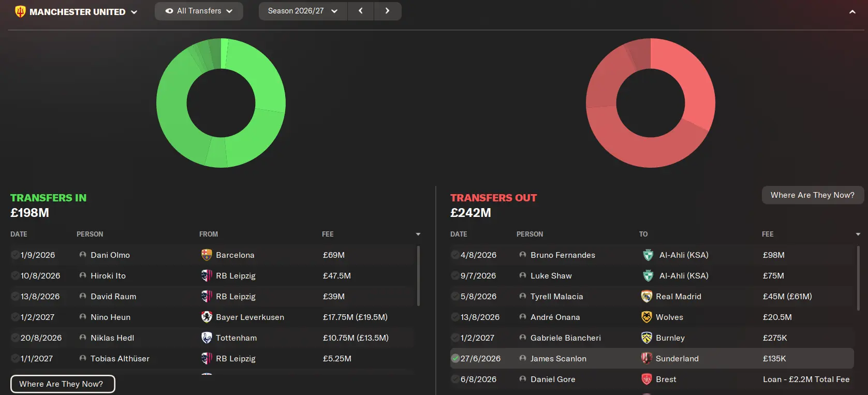868x395 pixels.
Task: Collapse the panel with top-right chevron
Action: tap(852, 11)
